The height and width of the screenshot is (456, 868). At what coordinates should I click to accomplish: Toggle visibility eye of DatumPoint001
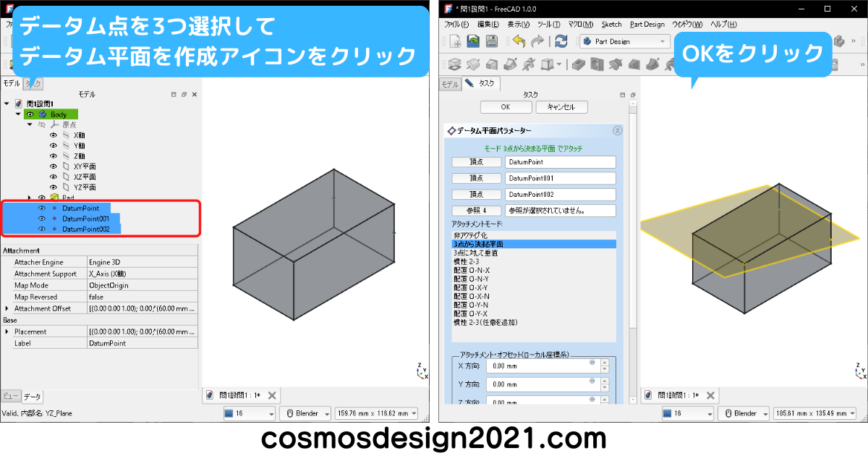point(42,219)
